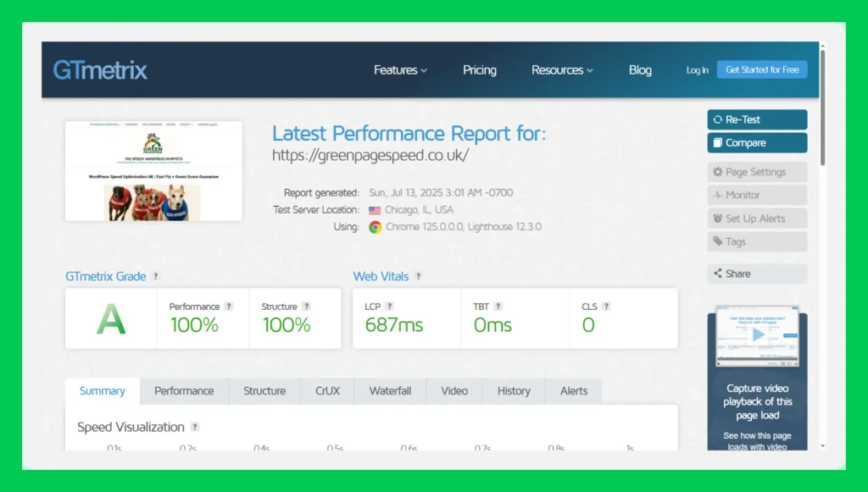Expand the Resources dropdown menu
The width and height of the screenshot is (868, 492).
pos(562,70)
